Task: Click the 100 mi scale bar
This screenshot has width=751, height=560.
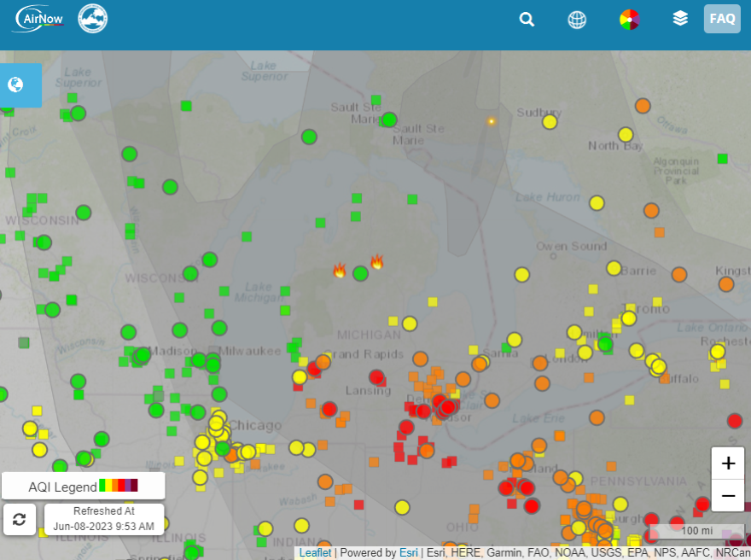Action: pos(697,531)
